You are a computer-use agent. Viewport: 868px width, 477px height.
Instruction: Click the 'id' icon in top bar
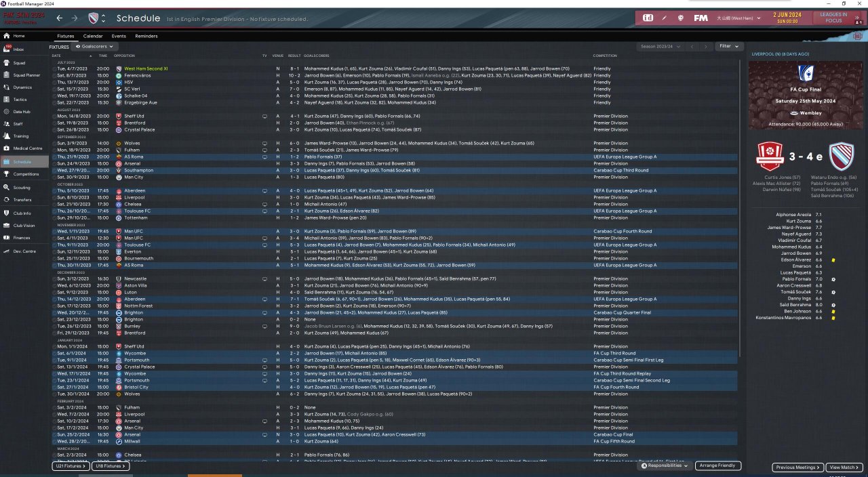(648, 18)
